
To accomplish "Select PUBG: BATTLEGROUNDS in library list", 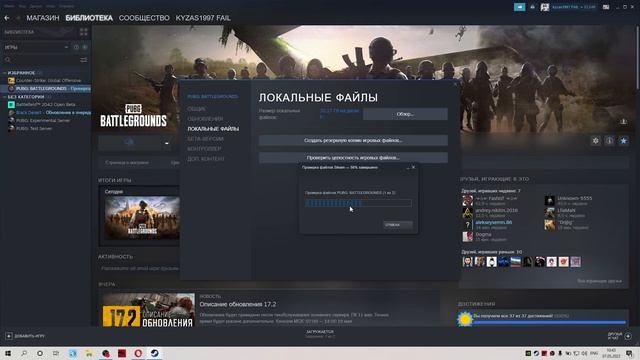I will coord(48,89).
